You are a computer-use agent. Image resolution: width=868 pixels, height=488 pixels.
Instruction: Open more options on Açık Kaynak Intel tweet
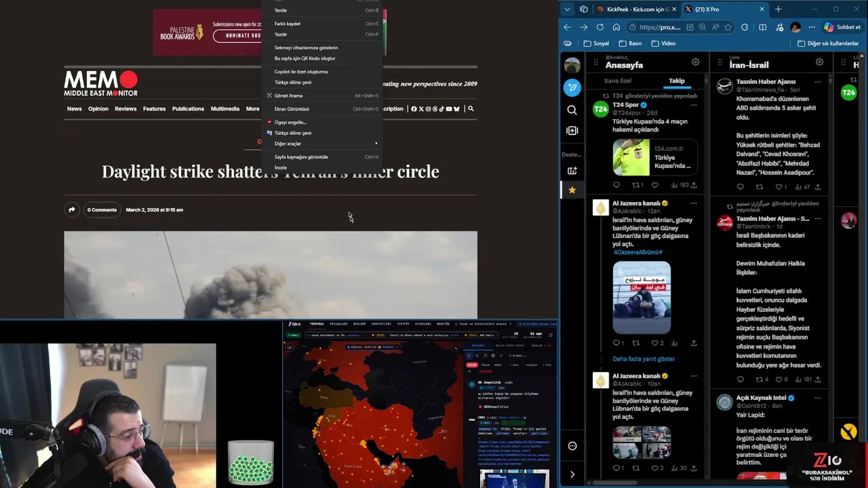point(818,398)
